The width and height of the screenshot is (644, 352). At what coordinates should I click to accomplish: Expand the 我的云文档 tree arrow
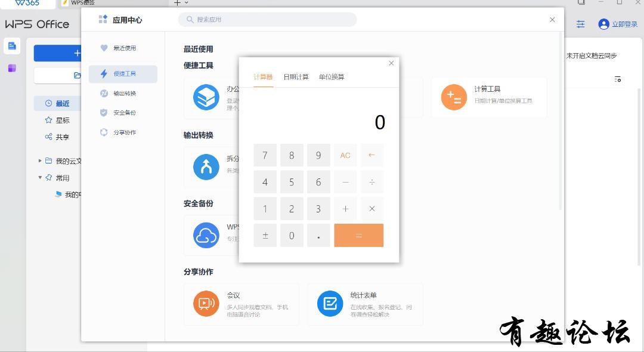[40, 161]
